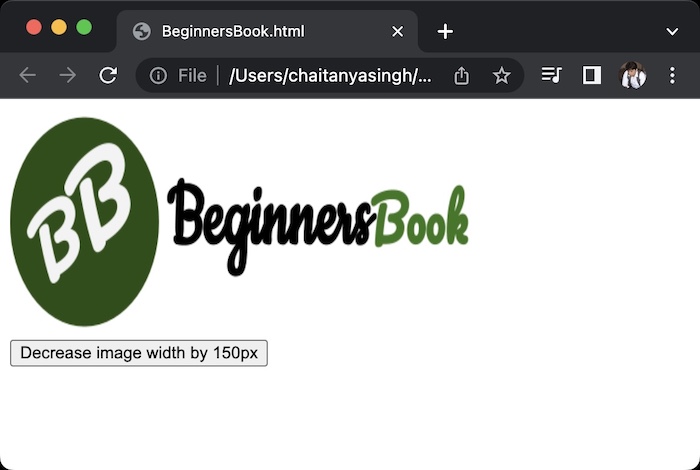
Task: Close the BeginnersBook.html tab
Action: [397, 32]
